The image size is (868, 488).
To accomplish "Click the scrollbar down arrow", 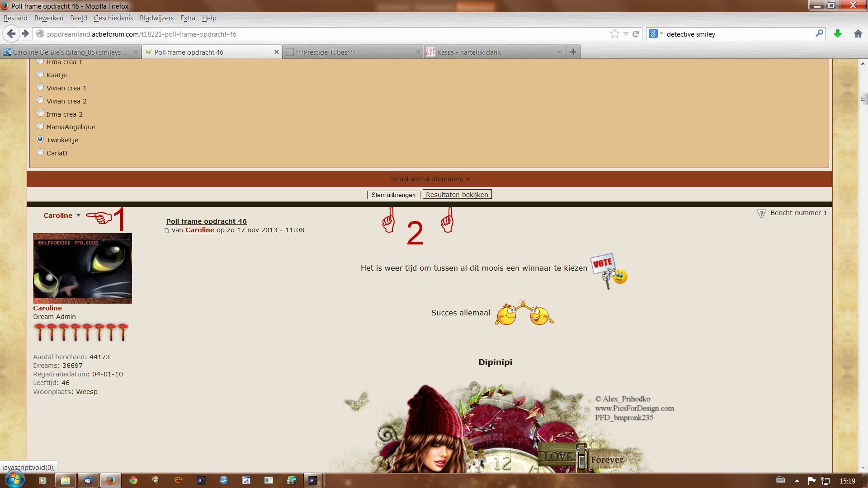I will coord(863,468).
